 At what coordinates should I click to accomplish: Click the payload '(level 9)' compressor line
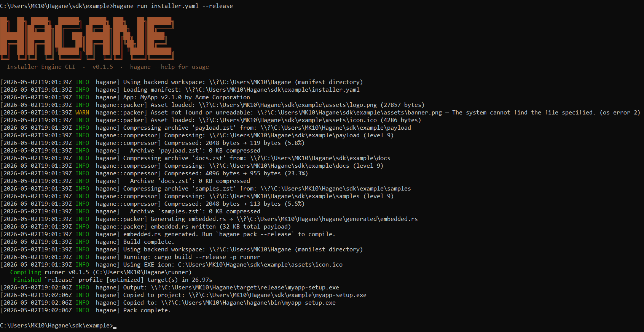(x=197, y=135)
